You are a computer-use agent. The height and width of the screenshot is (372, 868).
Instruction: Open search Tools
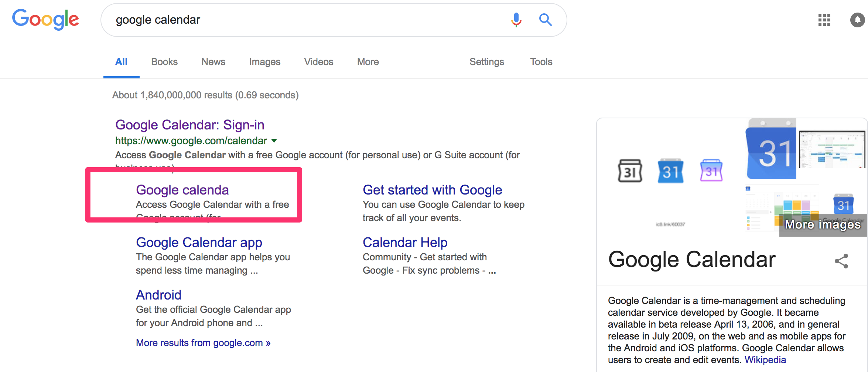coord(541,62)
